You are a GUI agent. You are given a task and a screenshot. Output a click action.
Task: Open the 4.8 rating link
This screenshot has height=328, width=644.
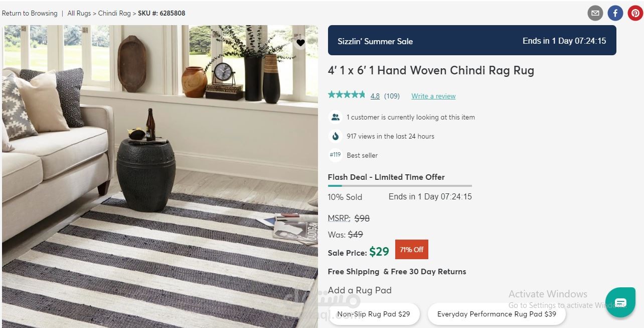coord(375,96)
